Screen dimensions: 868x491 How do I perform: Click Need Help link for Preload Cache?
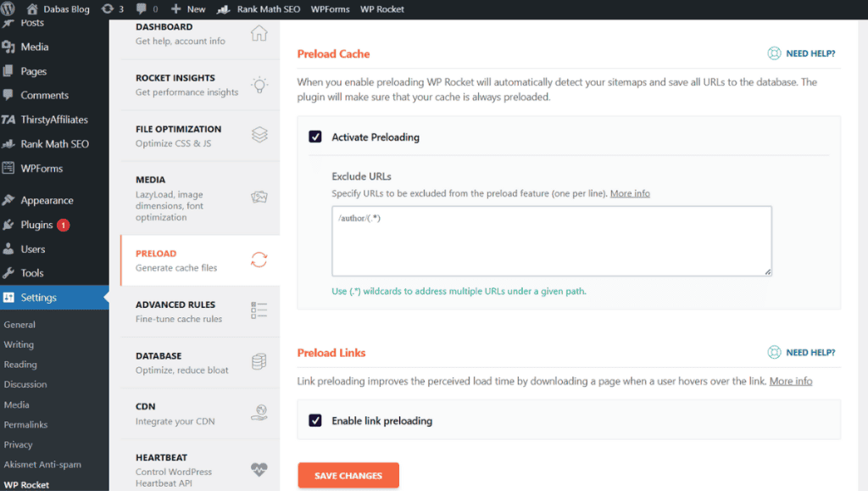point(810,53)
